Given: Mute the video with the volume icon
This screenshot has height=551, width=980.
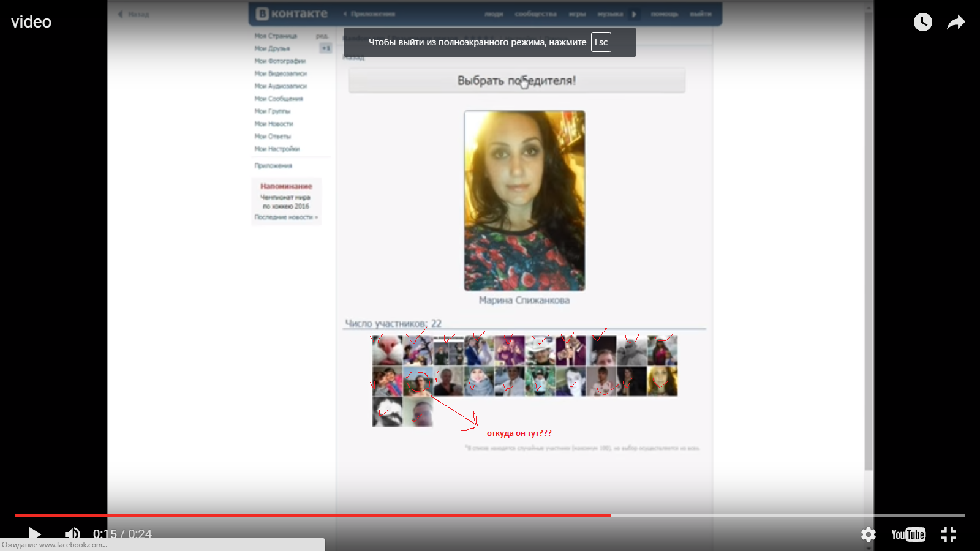Looking at the screenshot, I should [72, 534].
